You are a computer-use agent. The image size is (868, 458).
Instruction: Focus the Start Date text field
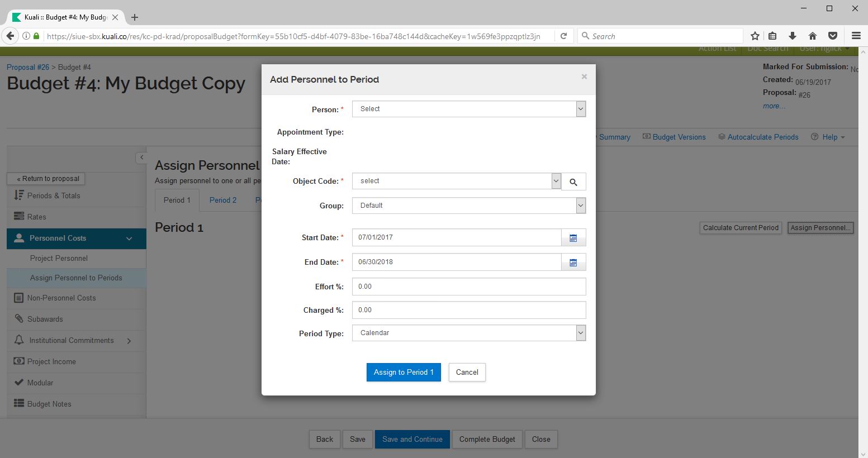tap(456, 237)
